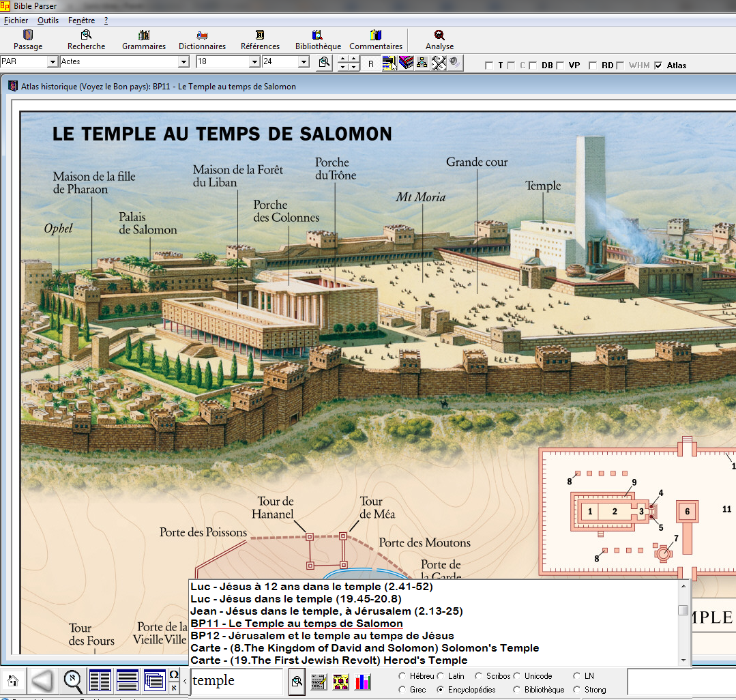Click the yellow and magenta grid icon
The height and width of the screenshot is (700, 736).
pyautogui.click(x=340, y=682)
